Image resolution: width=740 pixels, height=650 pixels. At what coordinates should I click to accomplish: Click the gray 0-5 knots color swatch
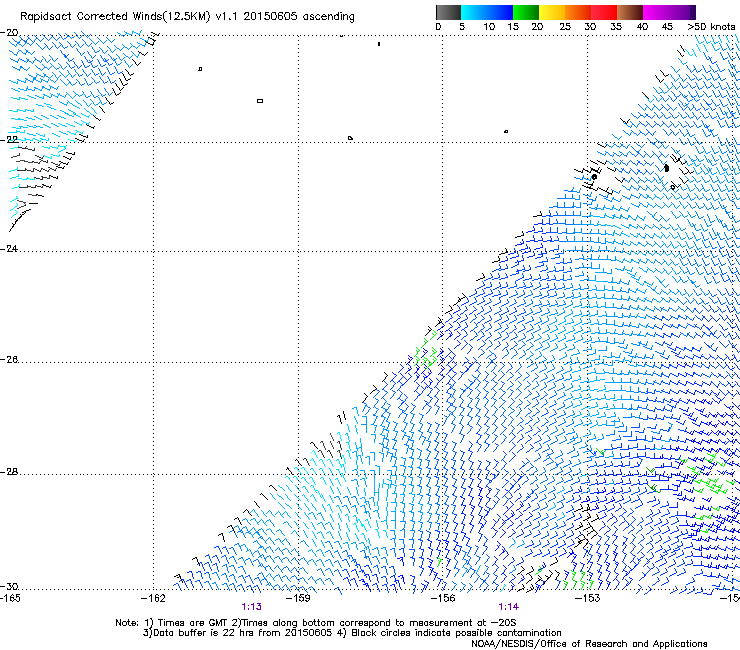coord(448,12)
